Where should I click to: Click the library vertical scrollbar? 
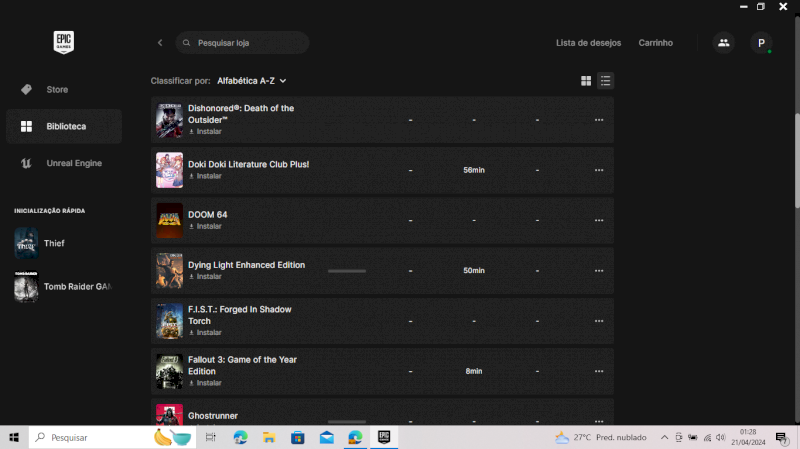(797, 160)
